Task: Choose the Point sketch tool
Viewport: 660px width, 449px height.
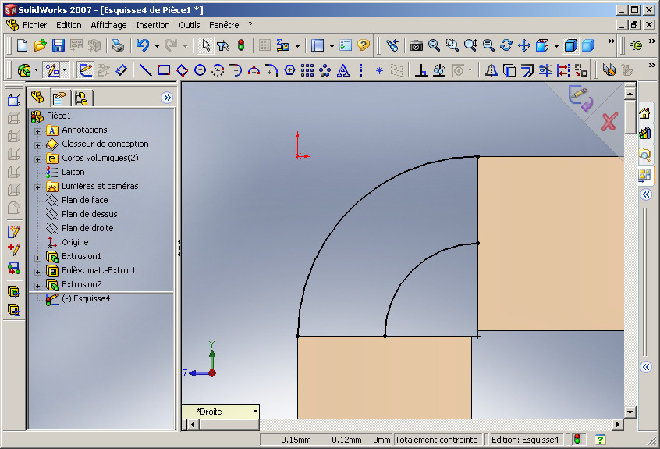Action: pos(379,70)
